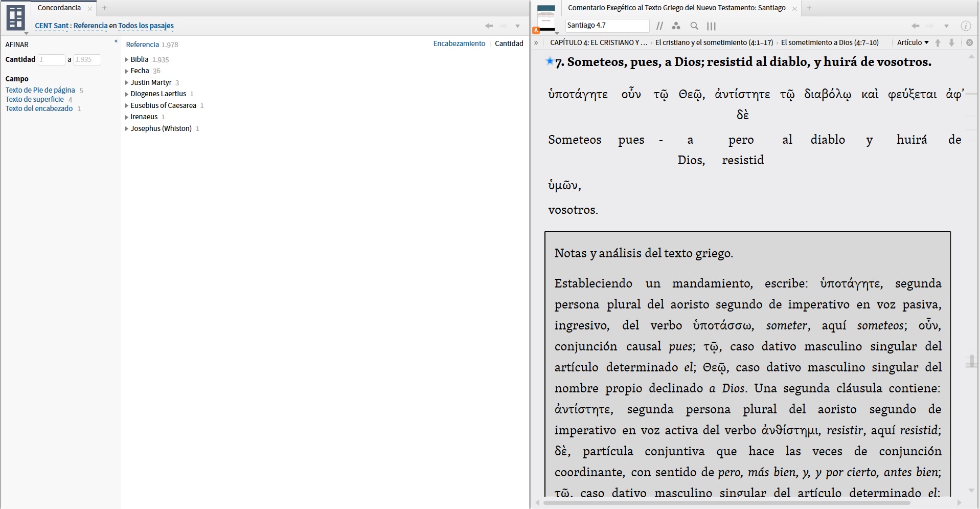Open the Artículo navigation dropdown

(x=913, y=42)
